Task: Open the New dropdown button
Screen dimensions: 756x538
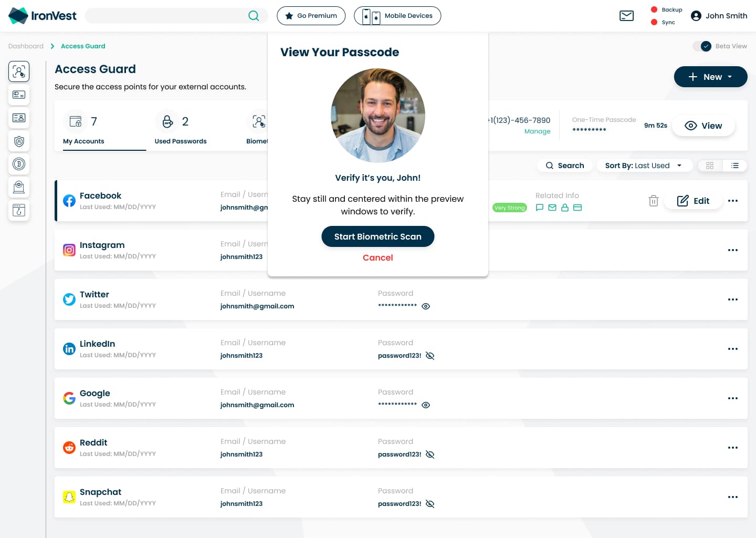Action: pyautogui.click(x=710, y=77)
